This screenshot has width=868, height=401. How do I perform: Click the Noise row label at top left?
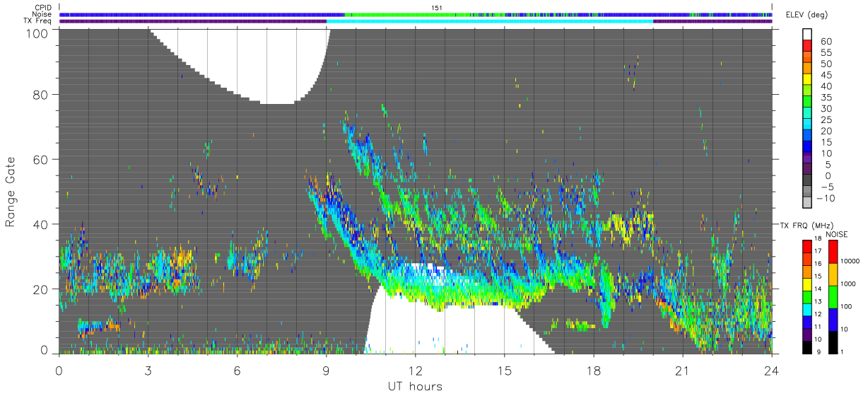pyautogui.click(x=42, y=14)
